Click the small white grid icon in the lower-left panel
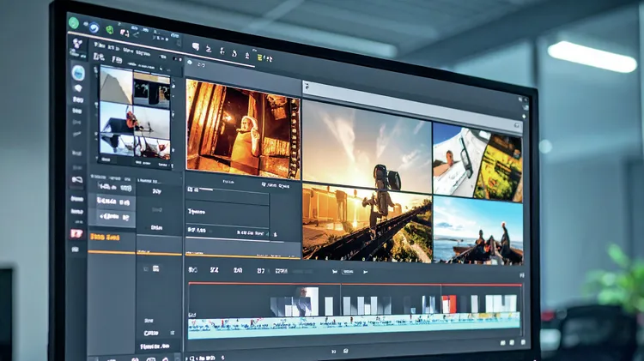This screenshot has width=644, height=361. tap(155, 268)
